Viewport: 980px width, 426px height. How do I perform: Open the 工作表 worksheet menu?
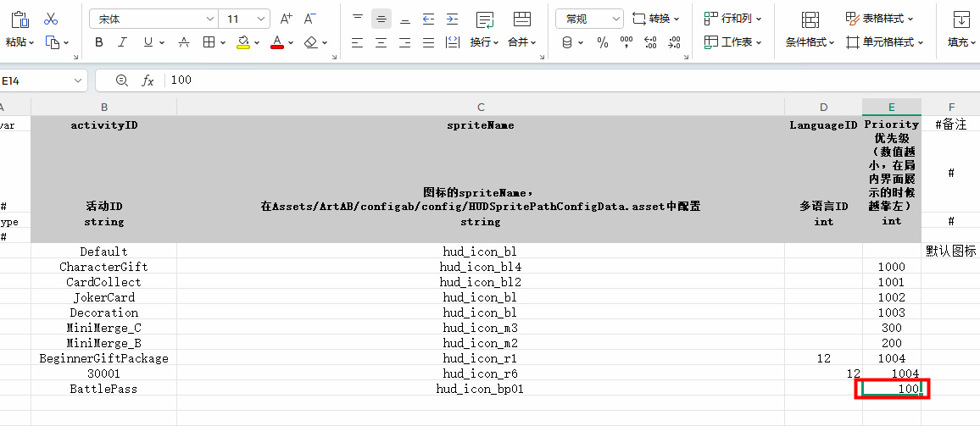point(732,42)
